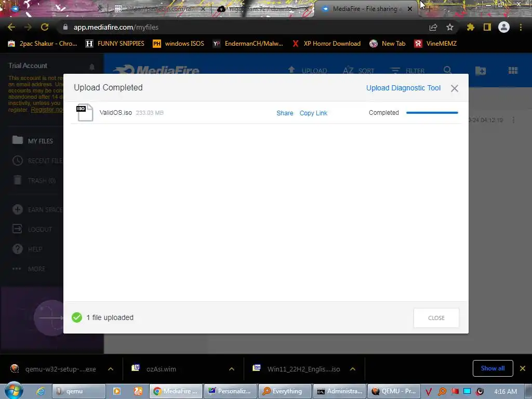The width and height of the screenshot is (532, 399).
Task: Switch to the qemu taskbar window
Action: (x=79, y=391)
